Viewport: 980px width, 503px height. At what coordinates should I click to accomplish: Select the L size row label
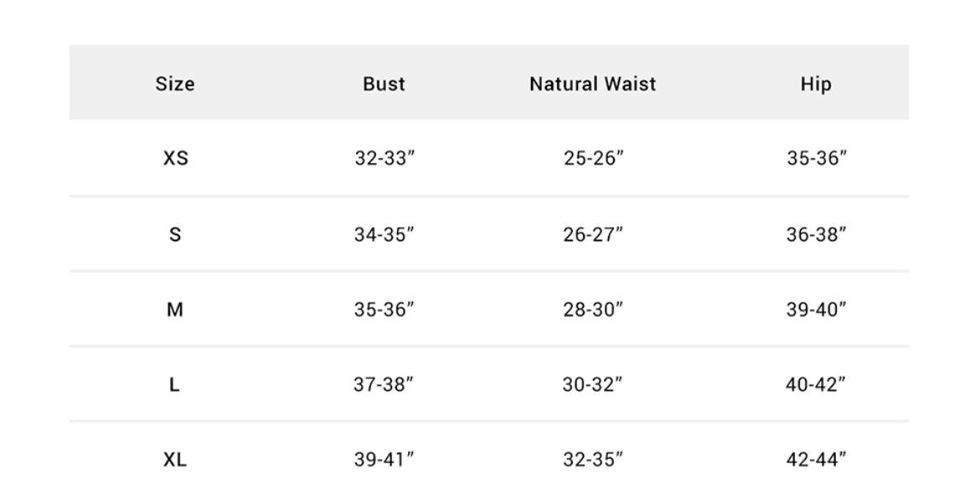pos(175,386)
